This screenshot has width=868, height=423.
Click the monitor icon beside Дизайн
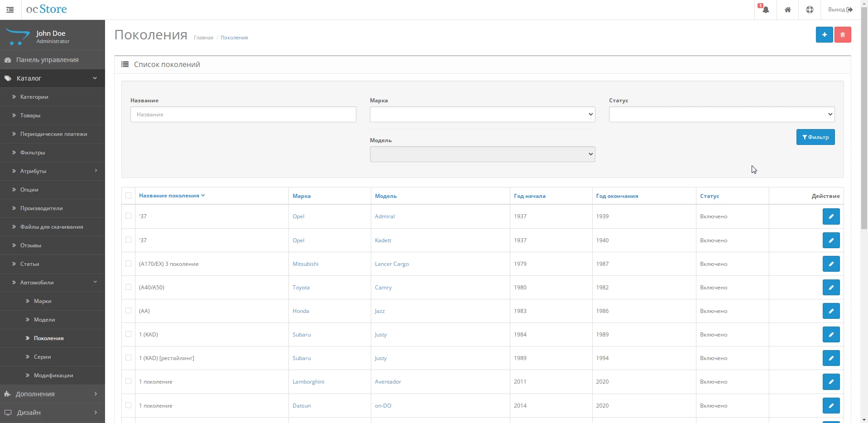click(x=8, y=413)
